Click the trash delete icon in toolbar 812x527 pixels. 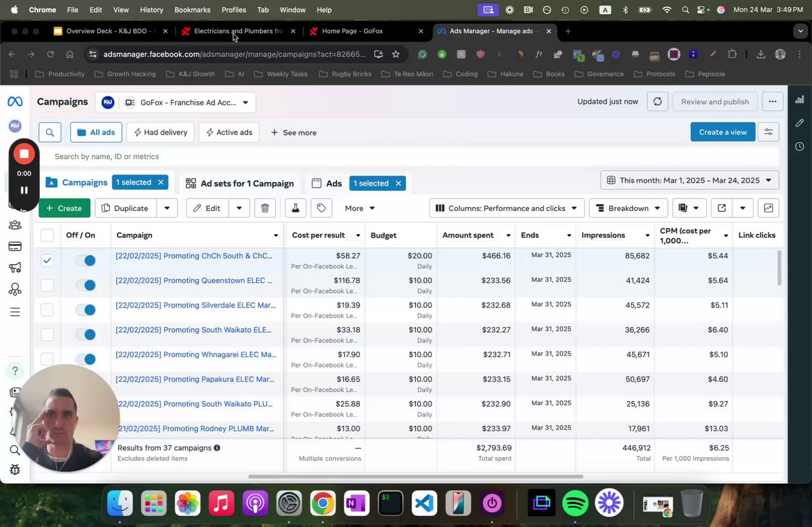pos(265,208)
